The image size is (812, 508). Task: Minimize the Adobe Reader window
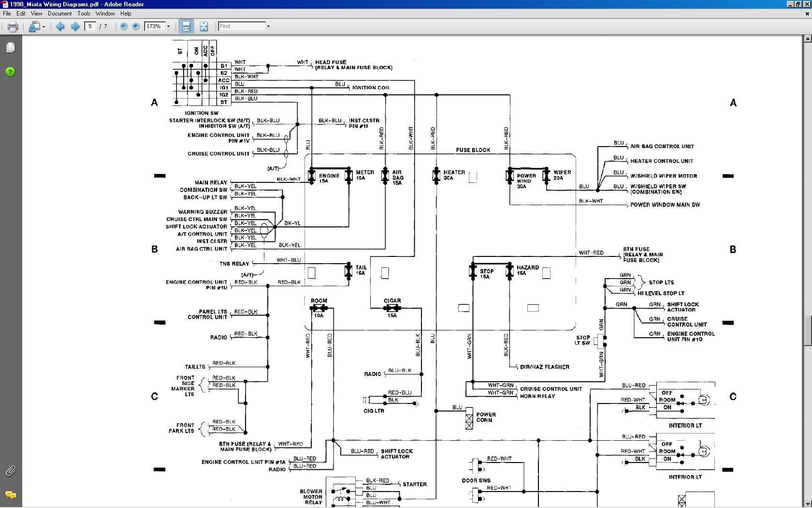coord(791,4)
